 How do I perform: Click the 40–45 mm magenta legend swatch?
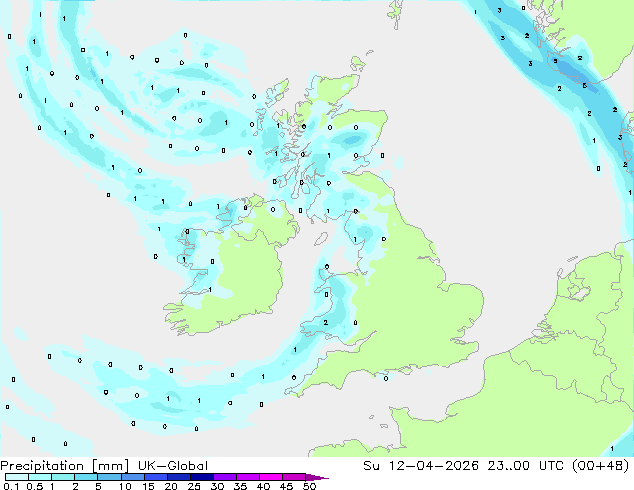[271, 477]
